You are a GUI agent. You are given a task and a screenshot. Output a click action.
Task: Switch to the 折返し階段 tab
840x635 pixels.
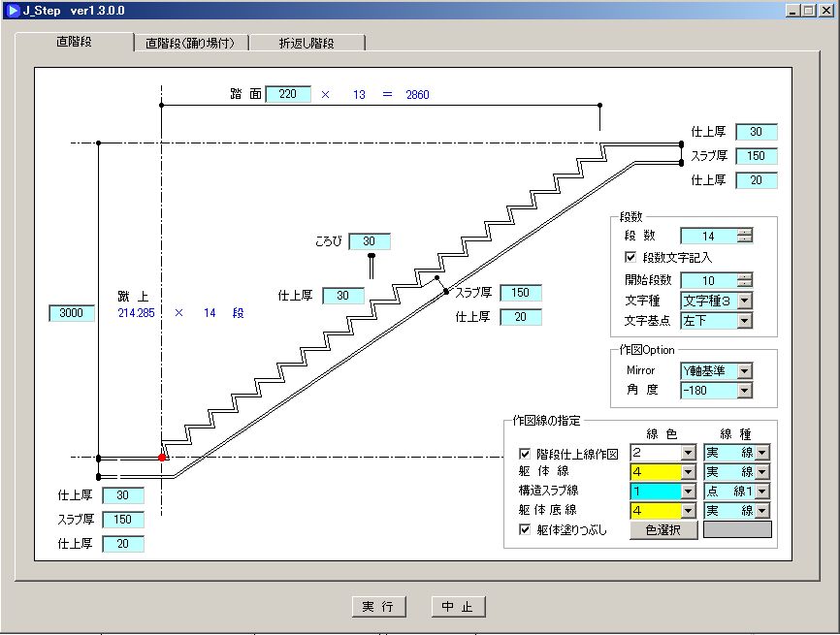(x=307, y=43)
